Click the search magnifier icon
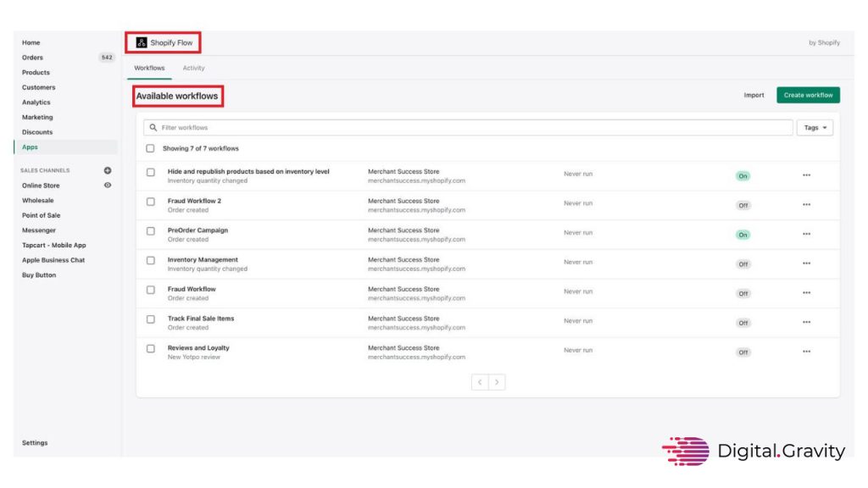Viewport: 868px width, 488px height. click(x=153, y=128)
